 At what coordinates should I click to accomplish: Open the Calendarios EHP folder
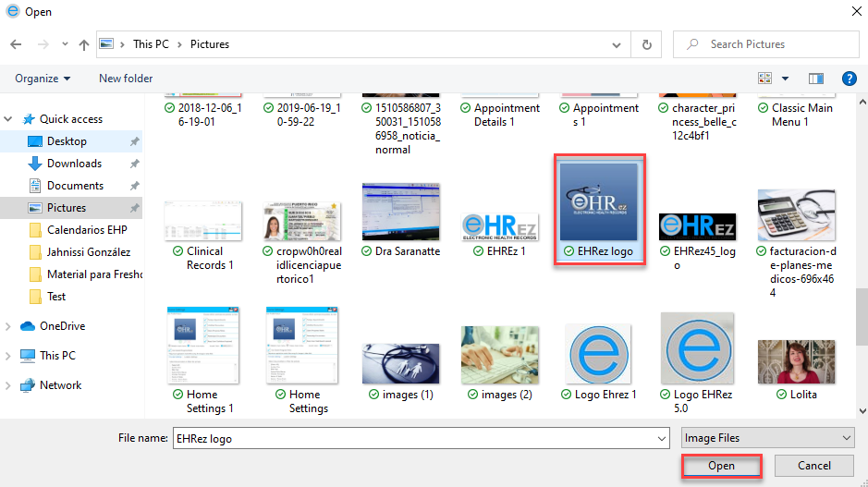[x=87, y=230]
